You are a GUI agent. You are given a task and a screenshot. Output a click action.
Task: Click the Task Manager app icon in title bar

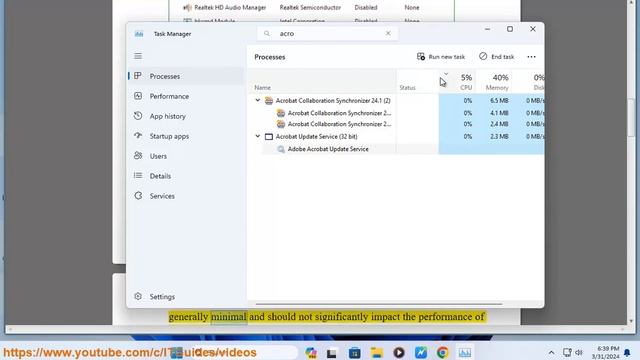139,34
